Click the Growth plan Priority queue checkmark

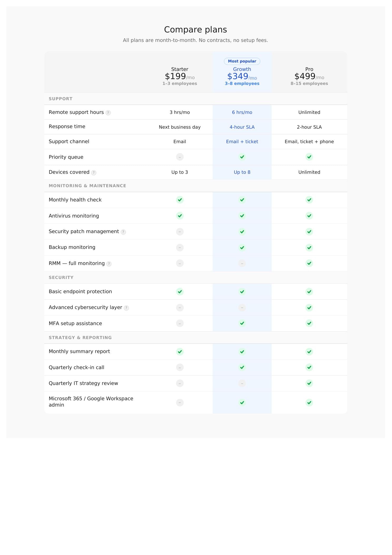click(x=242, y=157)
